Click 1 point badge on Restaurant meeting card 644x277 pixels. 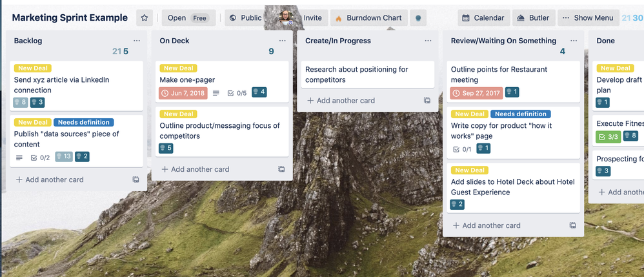pyautogui.click(x=512, y=92)
